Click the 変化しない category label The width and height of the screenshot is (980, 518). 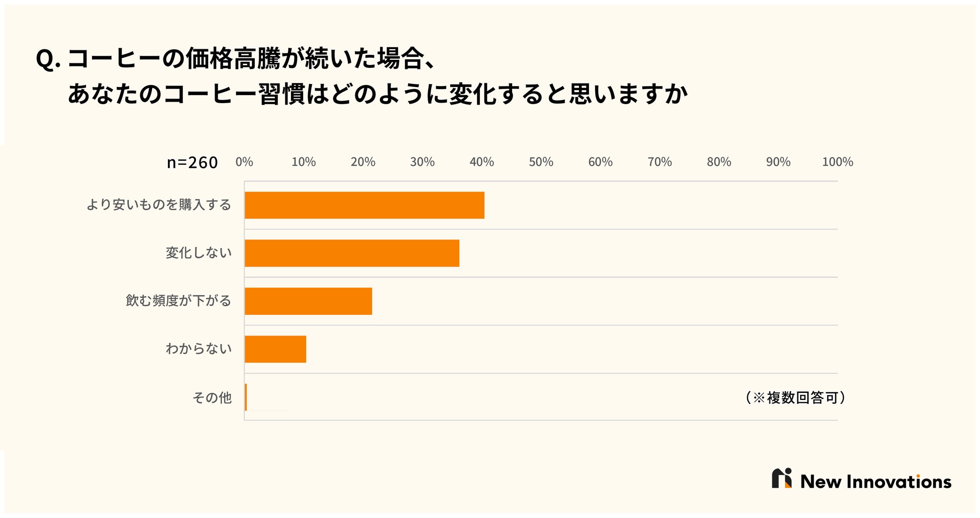199,253
